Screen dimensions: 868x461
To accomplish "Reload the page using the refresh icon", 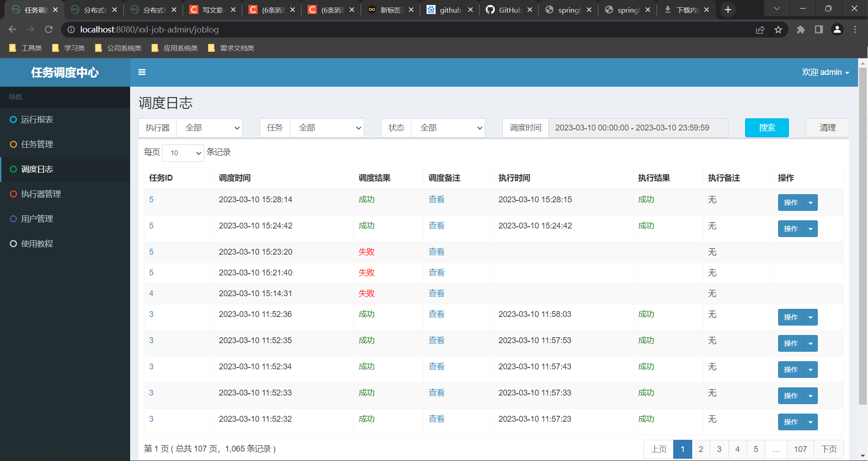I will tap(49, 29).
